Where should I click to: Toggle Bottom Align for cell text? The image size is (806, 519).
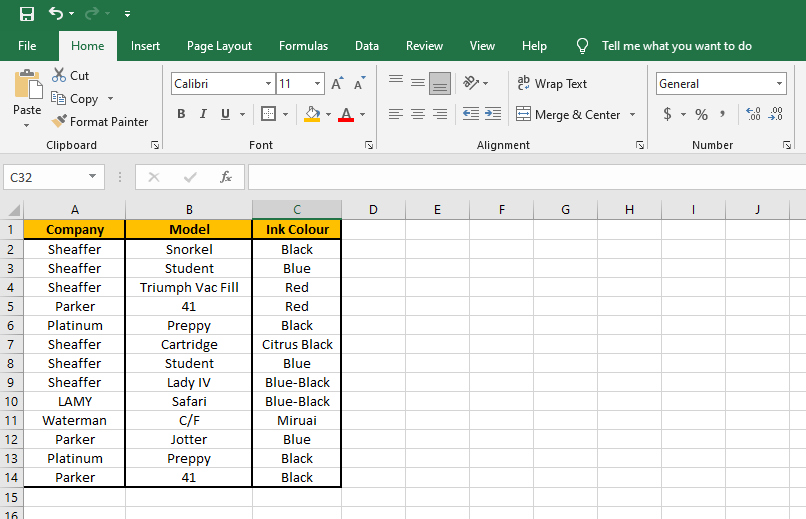point(440,83)
